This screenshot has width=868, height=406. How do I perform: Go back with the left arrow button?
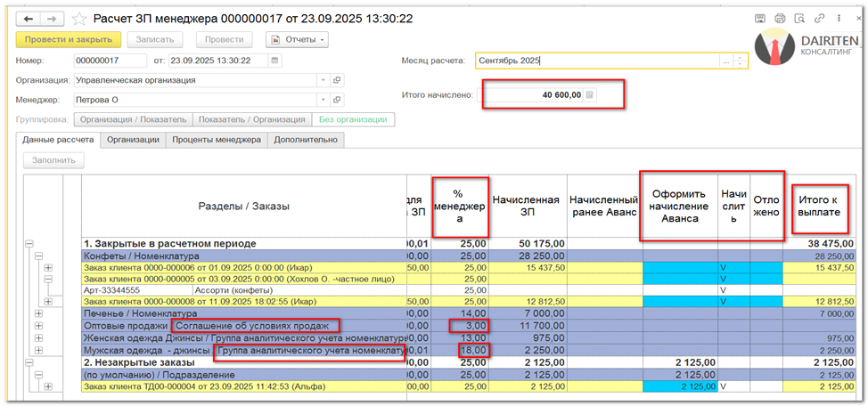pos(29,19)
